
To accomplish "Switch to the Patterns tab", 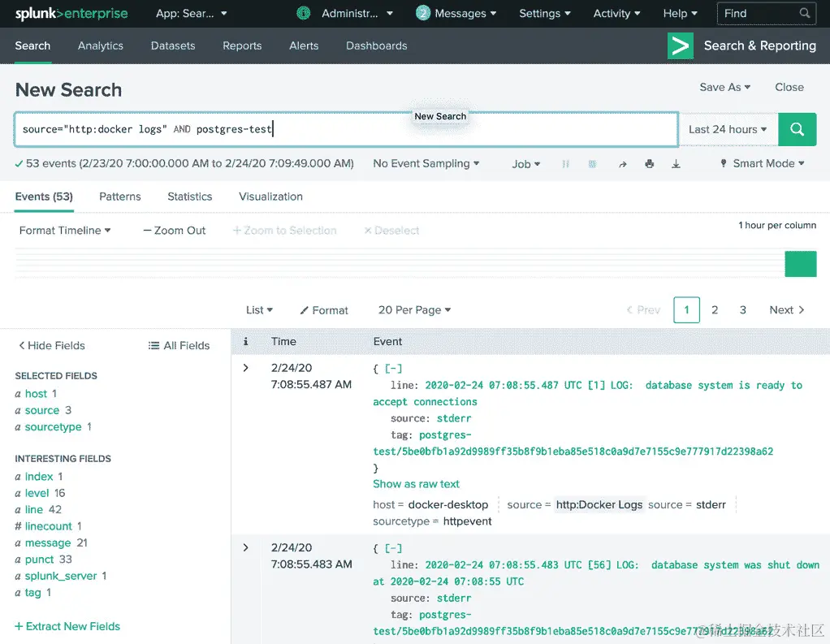I will (x=120, y=197).
